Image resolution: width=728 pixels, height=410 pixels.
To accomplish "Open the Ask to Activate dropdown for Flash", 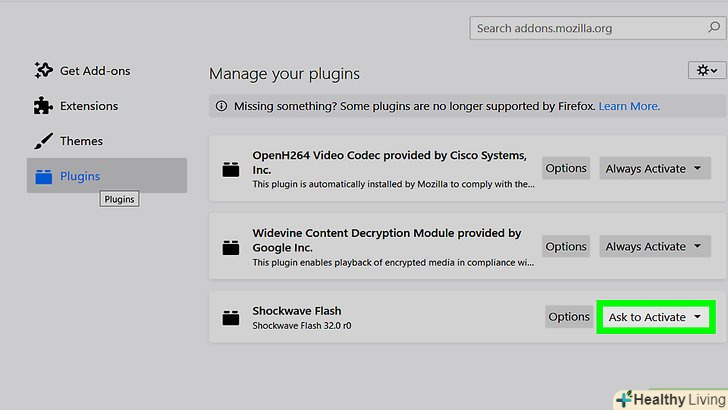I will tap(657, 317).
